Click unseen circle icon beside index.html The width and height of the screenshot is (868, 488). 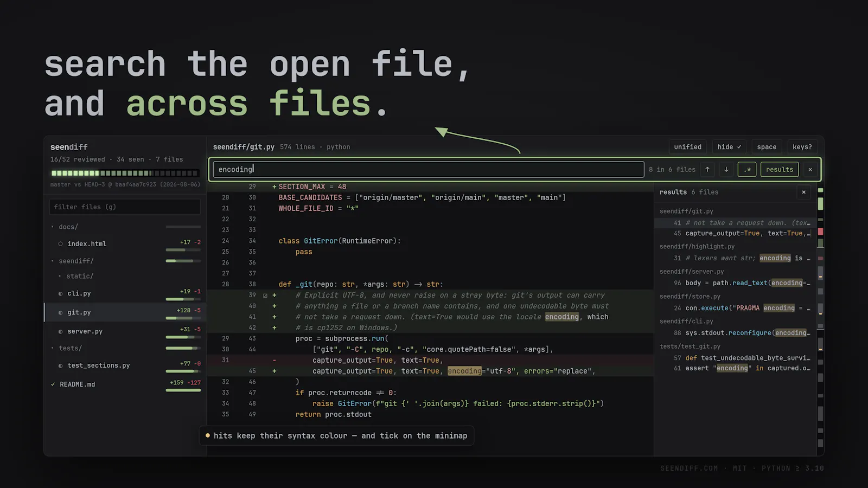click(60, 244)
